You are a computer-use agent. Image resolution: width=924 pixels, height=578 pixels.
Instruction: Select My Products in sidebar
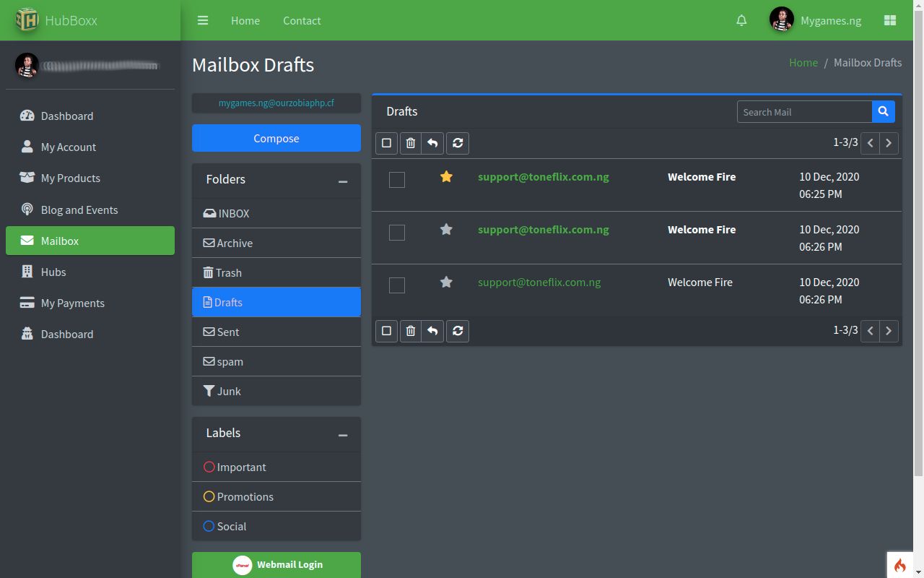70,178
